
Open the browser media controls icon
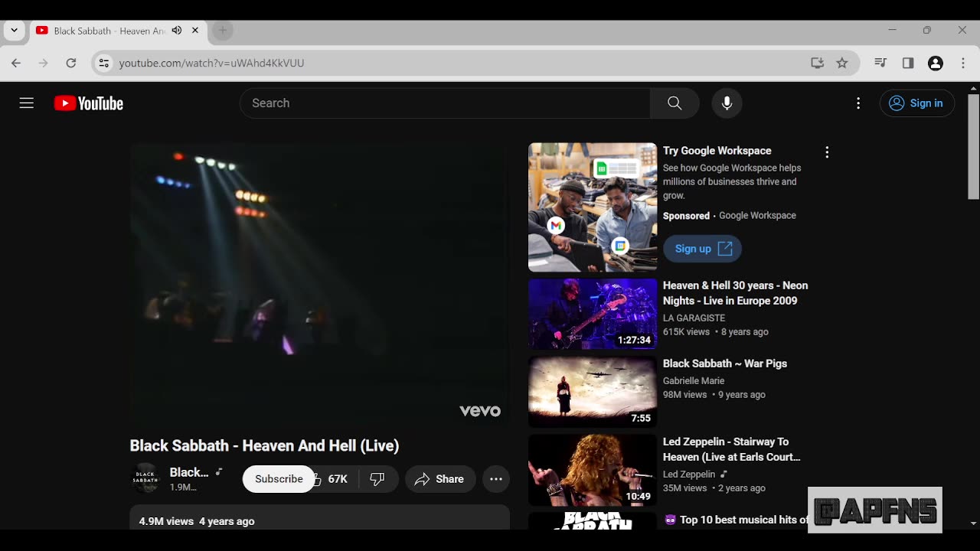[x=880, y=63]
